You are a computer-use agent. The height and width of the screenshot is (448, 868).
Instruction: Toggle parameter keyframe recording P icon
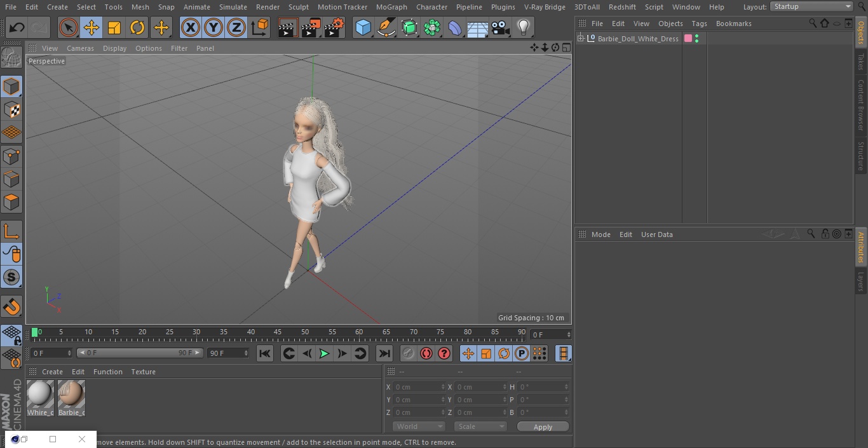point(522,353)
